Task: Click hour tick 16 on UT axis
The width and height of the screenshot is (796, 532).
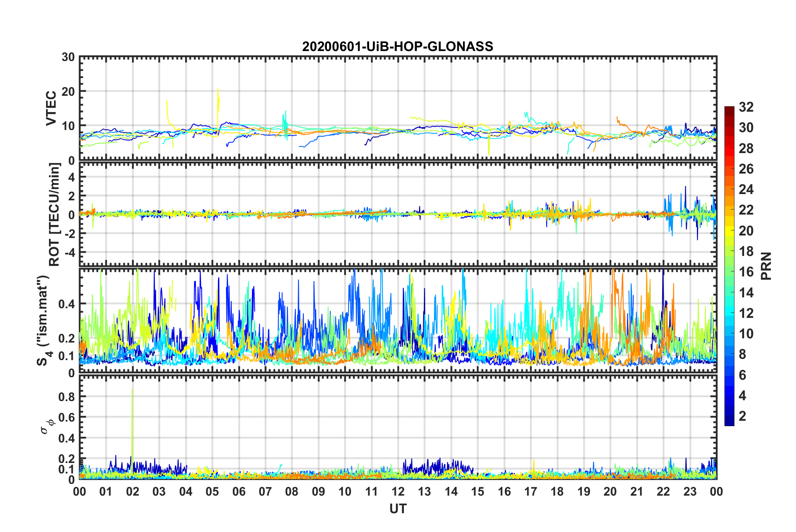Action: pos(504,491)
